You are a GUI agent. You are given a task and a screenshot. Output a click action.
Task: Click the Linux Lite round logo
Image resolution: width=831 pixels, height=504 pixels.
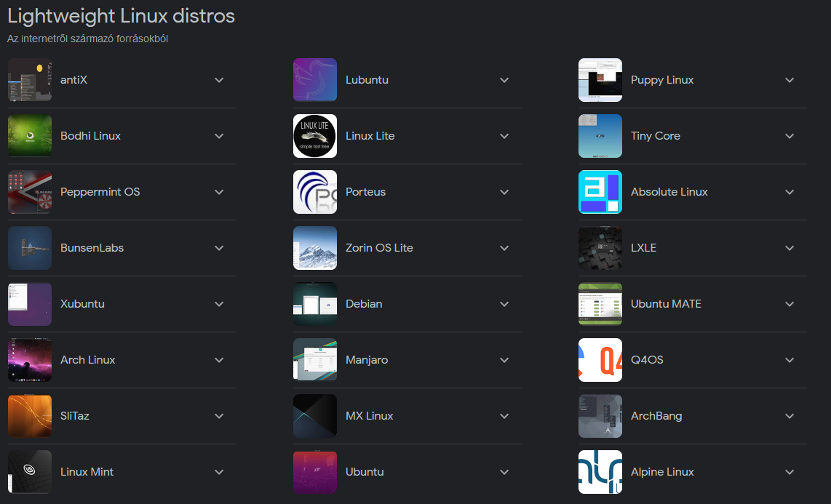[x=315, y=136]
